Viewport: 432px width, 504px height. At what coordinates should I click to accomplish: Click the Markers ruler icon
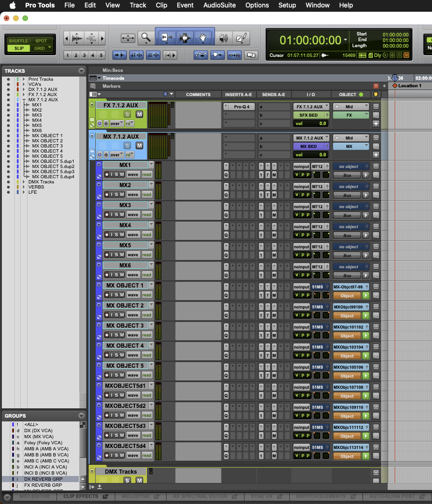coord(93,86)
